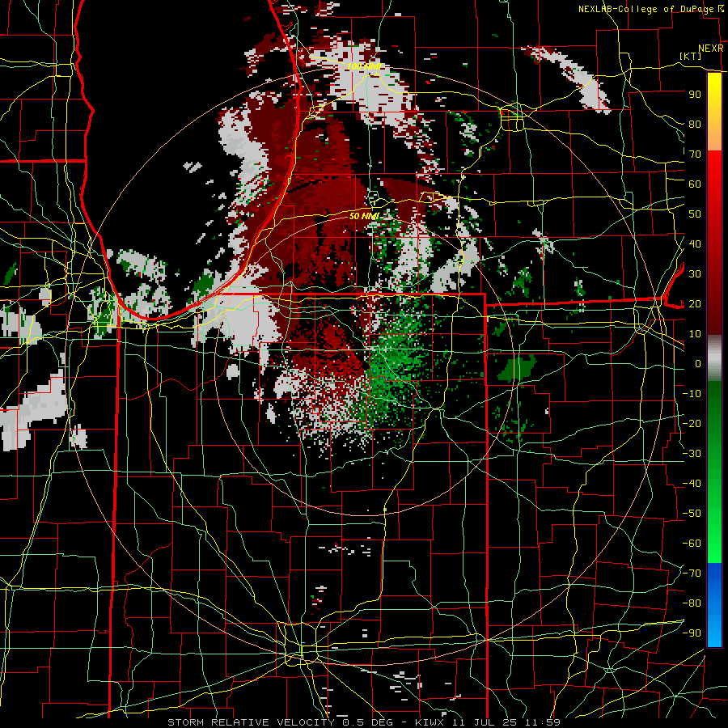
Task: Click the -70 value on velocity scale
Action: click(692, 574)
